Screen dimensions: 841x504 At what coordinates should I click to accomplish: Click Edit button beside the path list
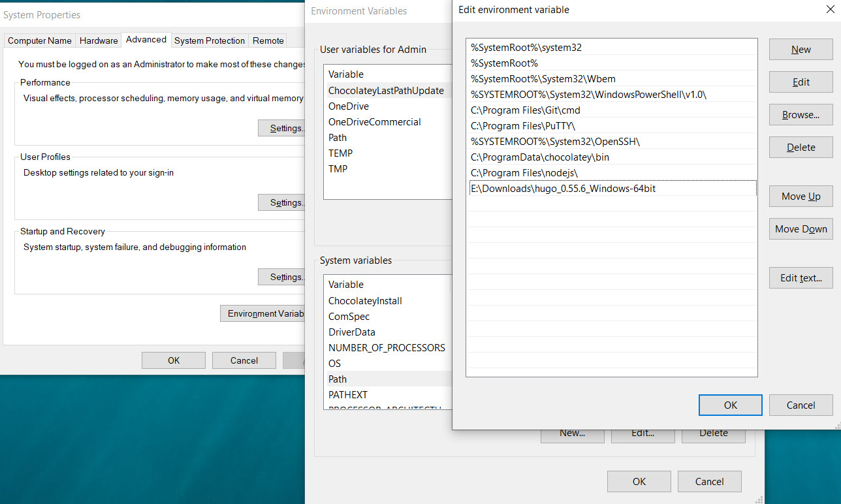click(x=801, y=82)
